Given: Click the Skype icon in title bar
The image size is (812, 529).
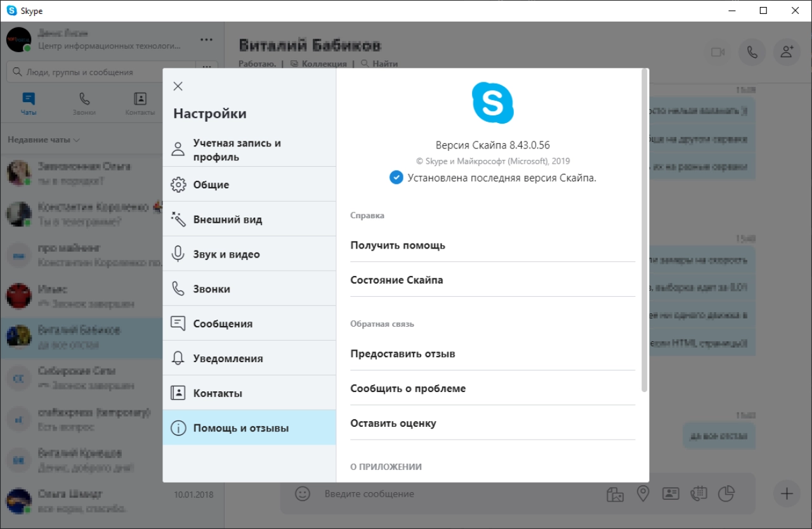Looking at the screenshot, I should pyautogui.click(x=12, y=11).
